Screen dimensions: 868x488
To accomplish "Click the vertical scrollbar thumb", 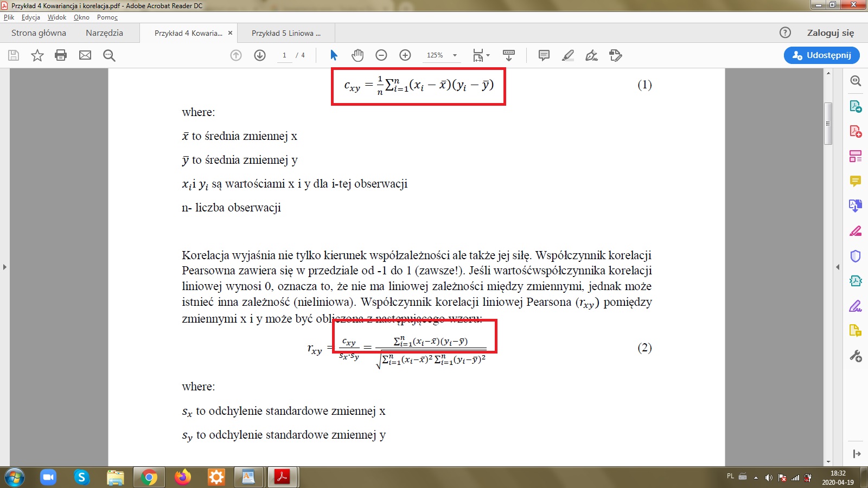I will click(828, 123).
